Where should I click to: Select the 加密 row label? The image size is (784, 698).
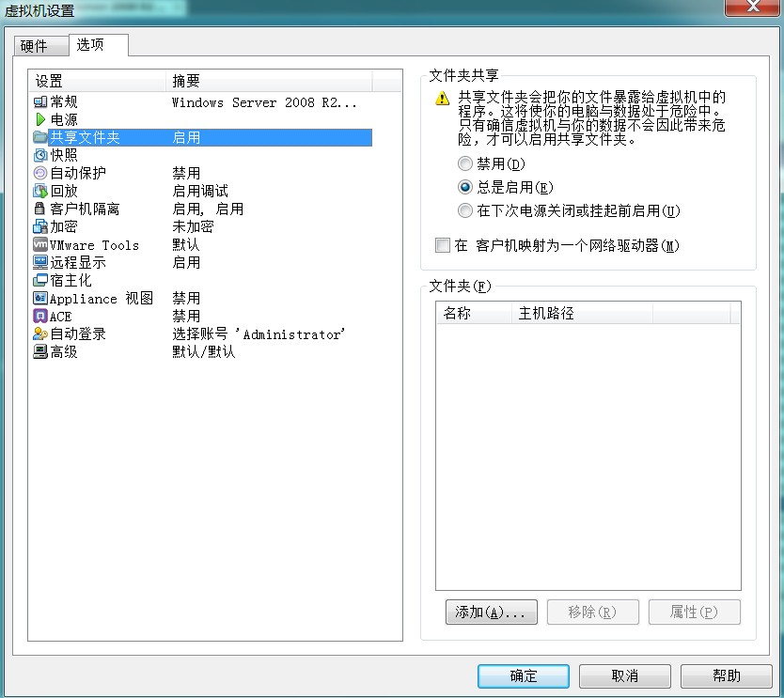click(64, 226)
